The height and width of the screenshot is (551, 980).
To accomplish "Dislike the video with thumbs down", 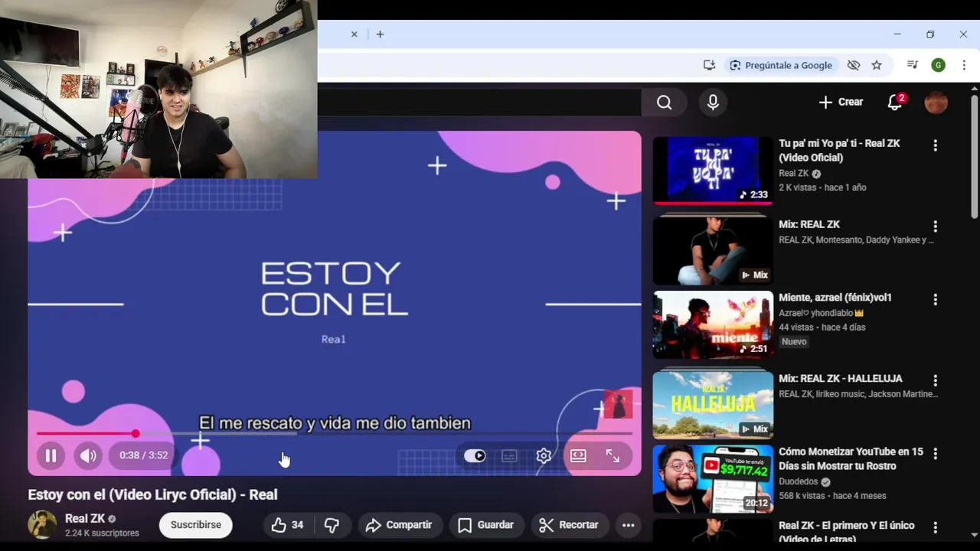I will [x=332, y=525].
